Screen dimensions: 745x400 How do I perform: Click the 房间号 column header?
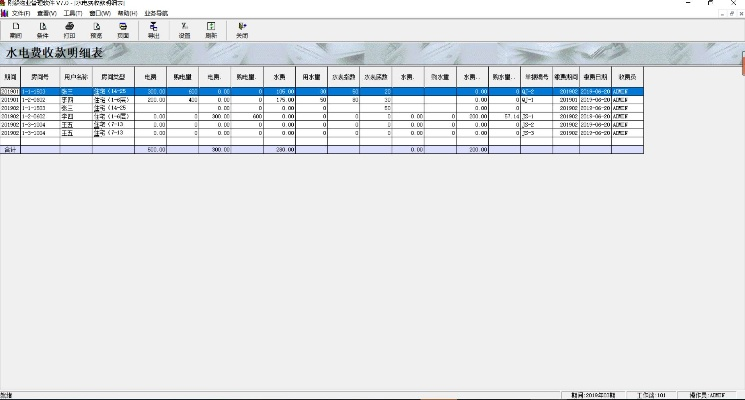point(40,76)
